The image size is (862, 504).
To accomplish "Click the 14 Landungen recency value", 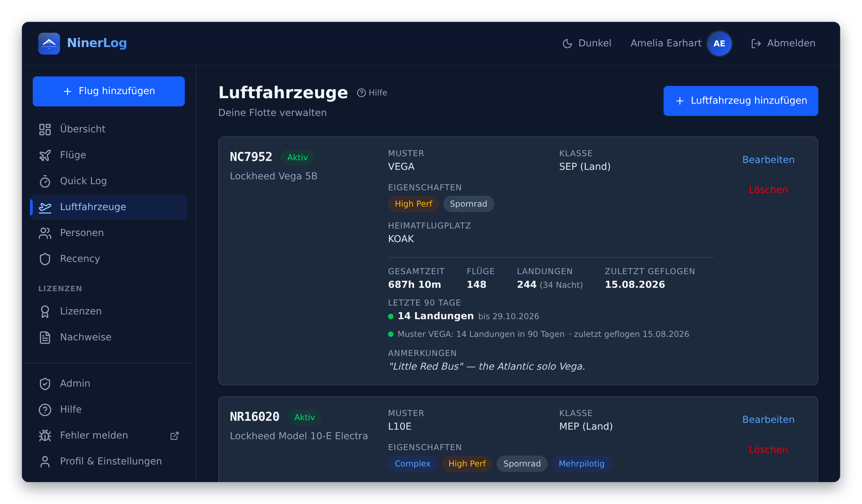I will 435,316.
